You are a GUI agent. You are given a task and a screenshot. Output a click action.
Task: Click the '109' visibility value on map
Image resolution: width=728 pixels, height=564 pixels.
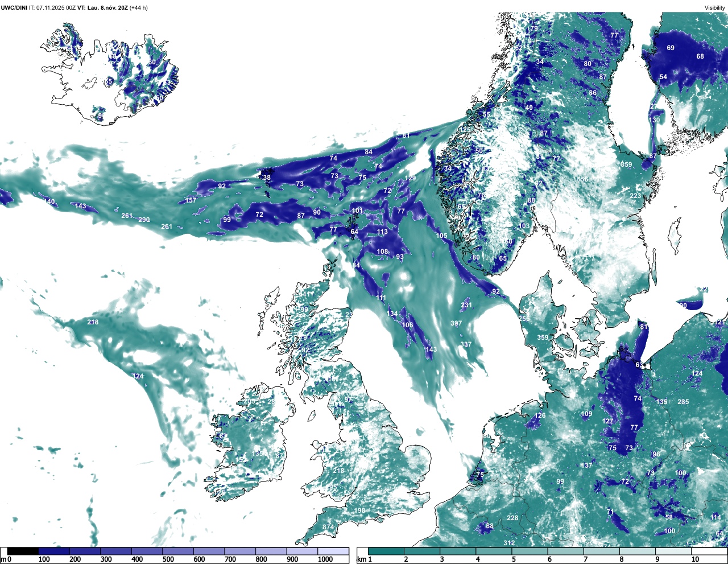pos(586,414)
